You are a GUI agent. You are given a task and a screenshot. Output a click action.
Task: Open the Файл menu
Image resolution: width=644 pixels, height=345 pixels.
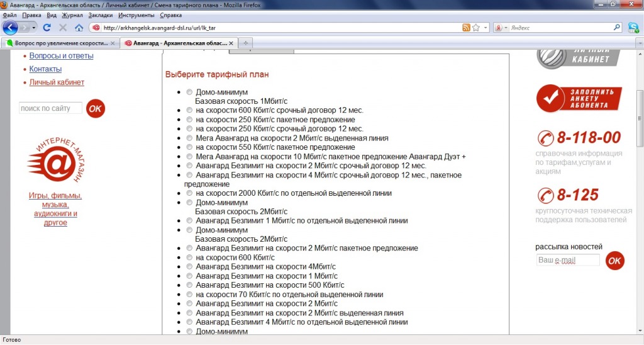[9, 15]
